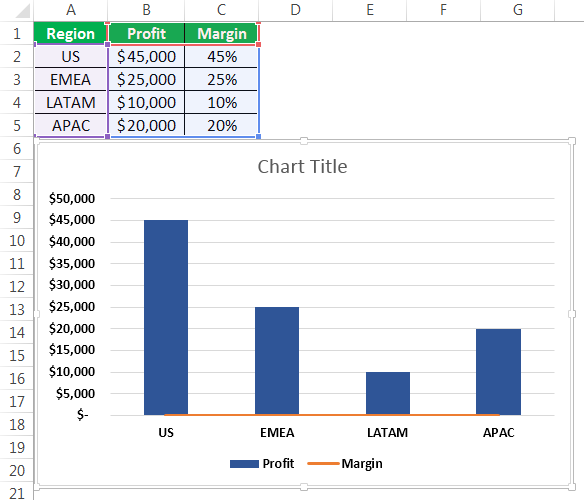Select cell containing APAC region

(x=71, y=126)
